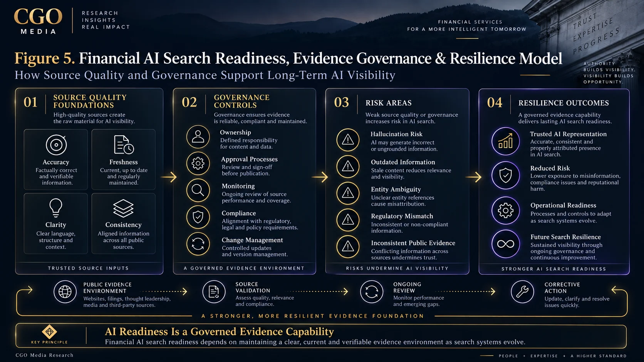Image resolution: width=644 pixels, height=362 pixels.
Task: Click the subtitle about Long-Term AI Visibility
Action: click(205, 75)
